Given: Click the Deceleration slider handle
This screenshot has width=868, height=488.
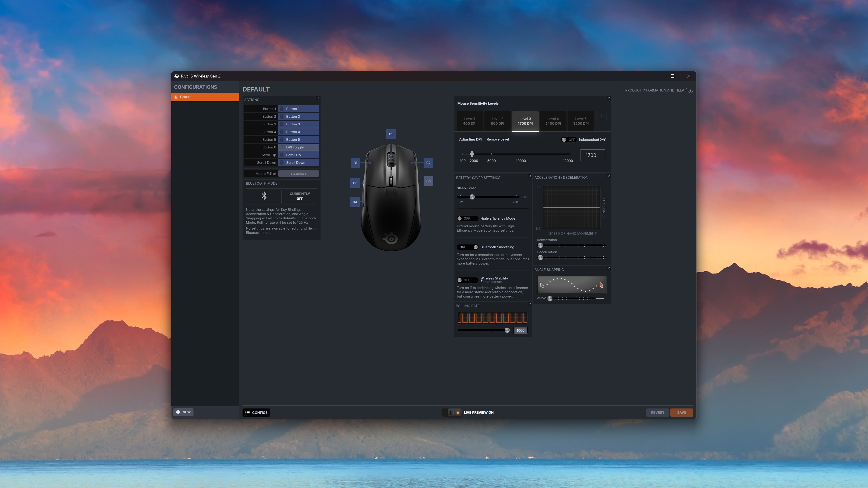Looking at the screenshot, I should click(540, 258).
